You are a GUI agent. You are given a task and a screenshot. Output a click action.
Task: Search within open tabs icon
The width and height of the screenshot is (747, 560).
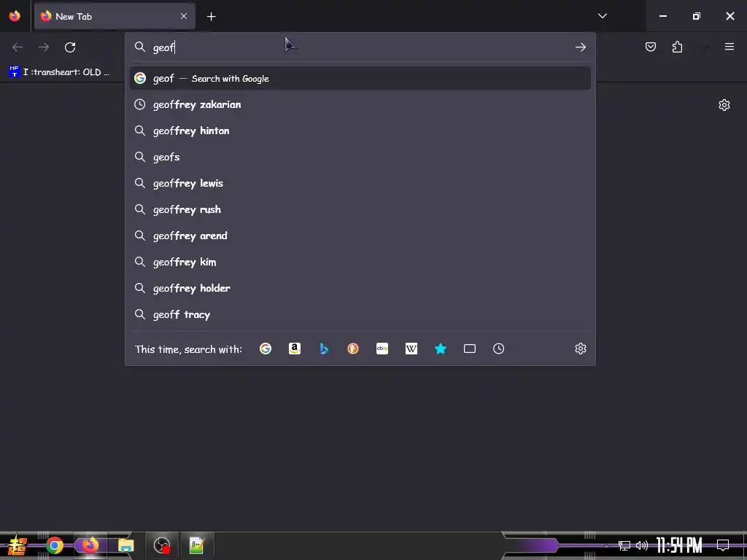pyautogui.click(x=470, y=349)
